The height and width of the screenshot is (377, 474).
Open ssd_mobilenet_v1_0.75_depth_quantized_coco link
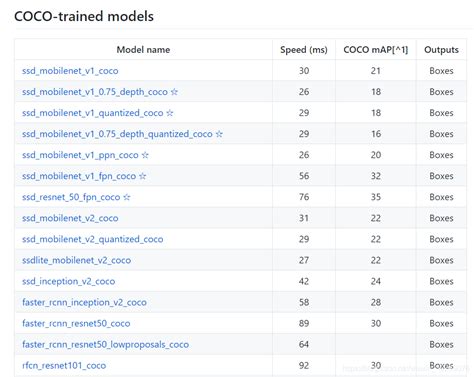click(x=117, y=134)
